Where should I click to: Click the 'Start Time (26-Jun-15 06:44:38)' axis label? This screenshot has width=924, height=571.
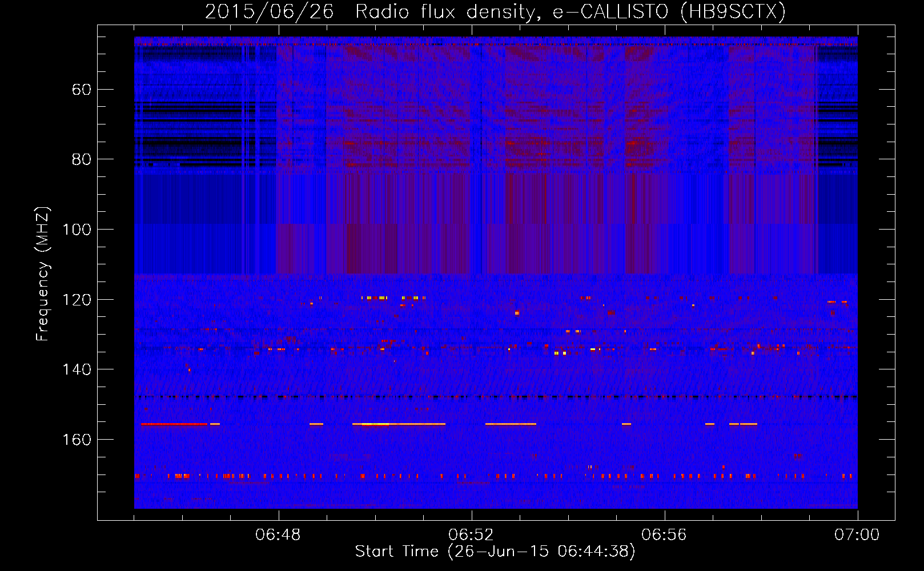click(x=495, y=552)
